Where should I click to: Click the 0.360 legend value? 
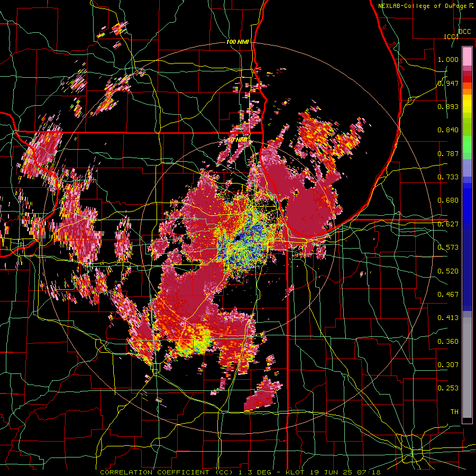[x=448, y=342]
